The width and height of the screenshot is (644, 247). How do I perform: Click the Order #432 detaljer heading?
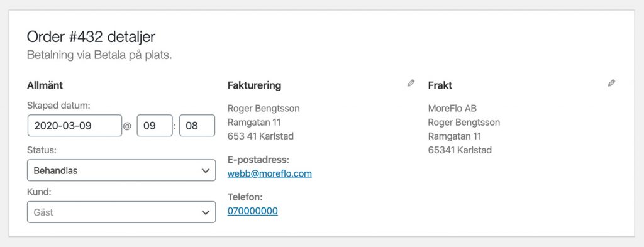pos(91,37)
